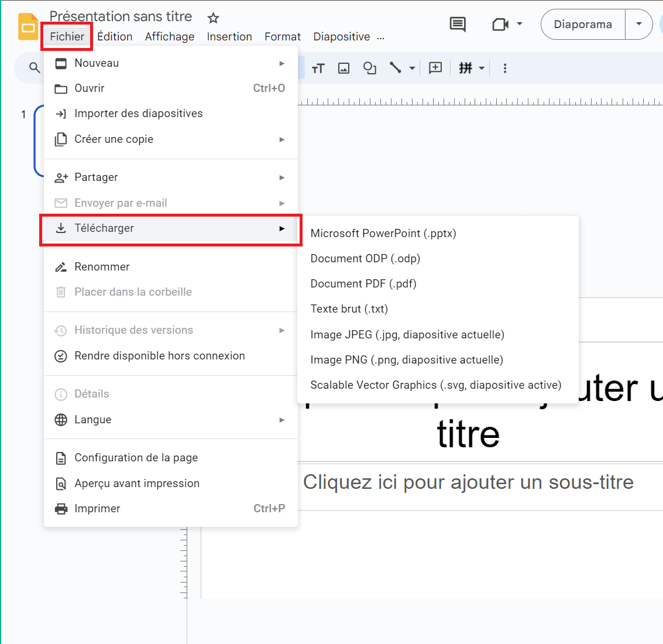Open the Insertion menu
The image size is (663, 644).
(x=229, y=37)
